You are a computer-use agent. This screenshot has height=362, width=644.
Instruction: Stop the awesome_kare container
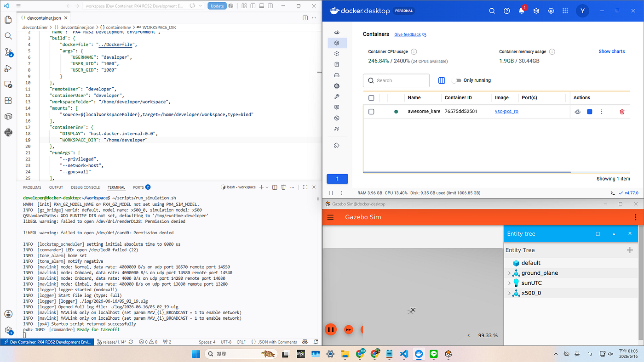tap(590, 111)
